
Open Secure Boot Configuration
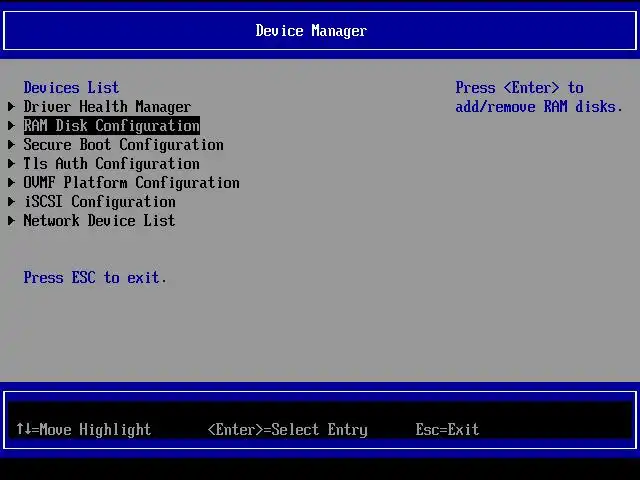(123, 144)
